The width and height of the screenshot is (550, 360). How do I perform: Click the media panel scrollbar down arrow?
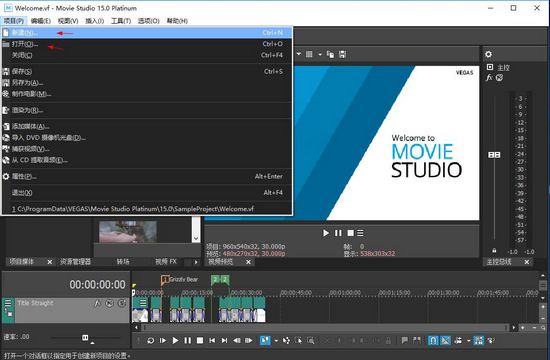196,238
